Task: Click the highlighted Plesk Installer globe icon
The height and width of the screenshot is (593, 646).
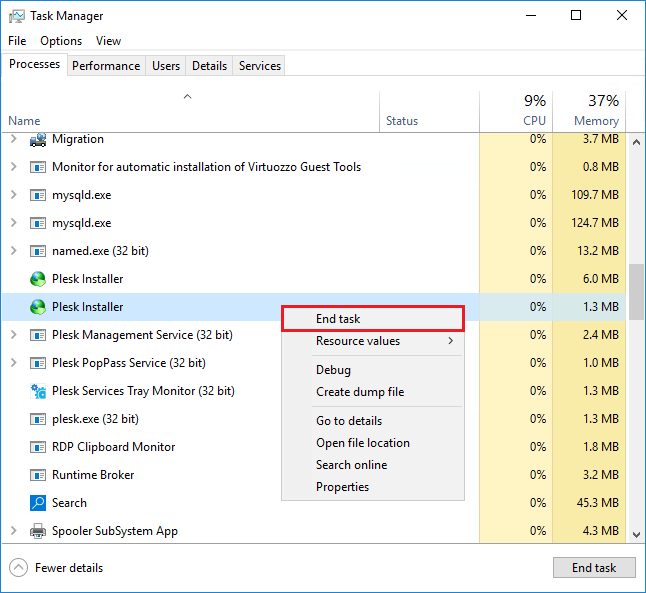Action: 38,307
